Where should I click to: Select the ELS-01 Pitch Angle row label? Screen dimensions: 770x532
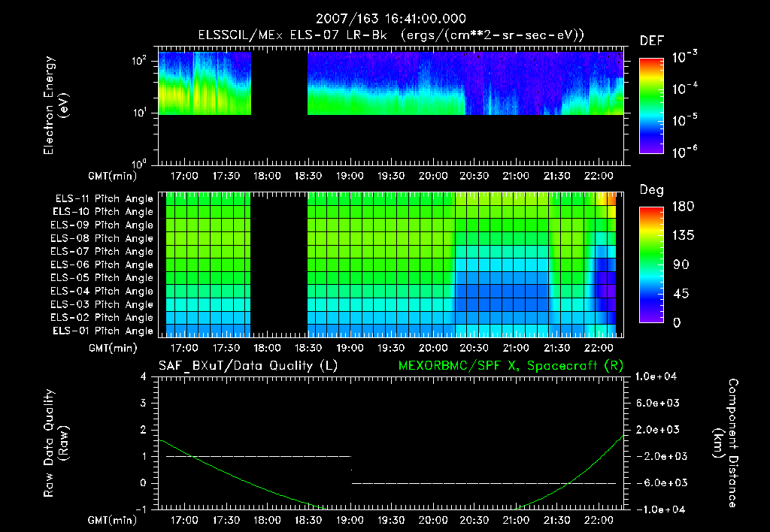tap(103, 331)
